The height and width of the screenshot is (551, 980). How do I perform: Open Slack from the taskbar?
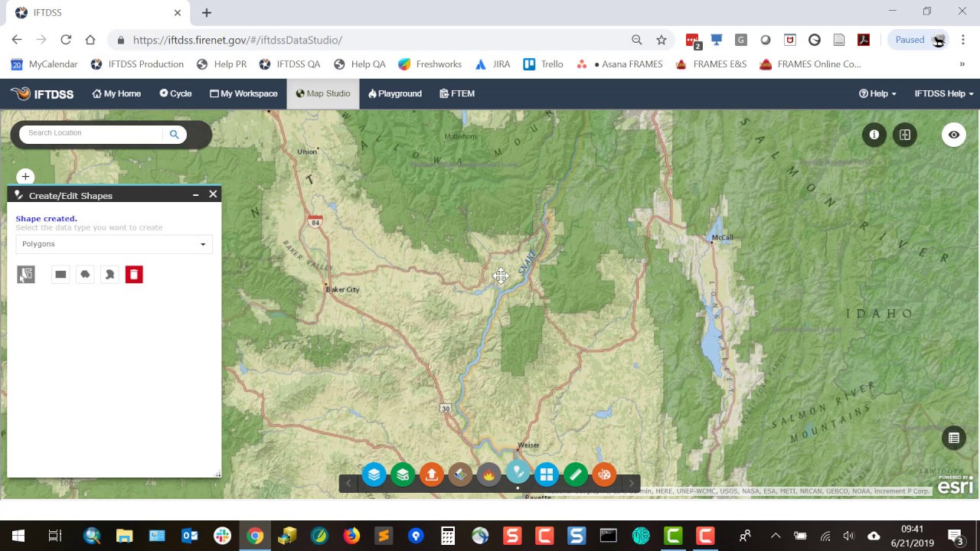point(223,536)
